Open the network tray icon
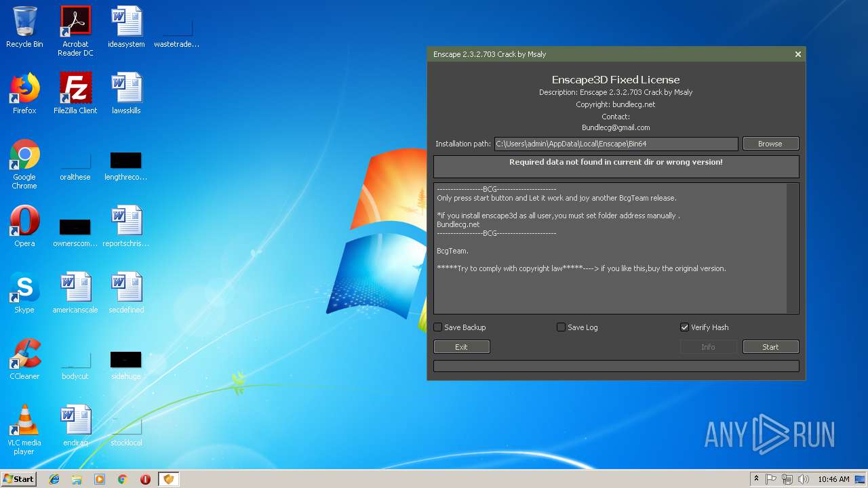The height and width of the screenshot is (488, 868). (x=787, y=479)
